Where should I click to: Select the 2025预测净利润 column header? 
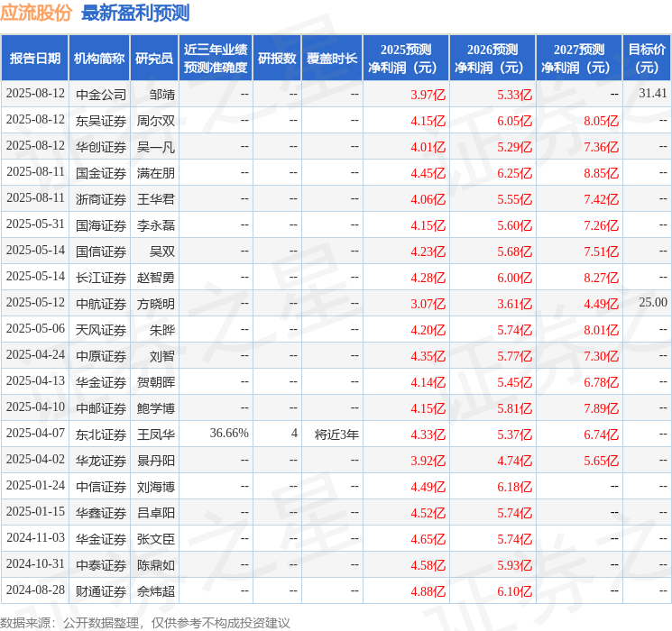pos(406,59)
